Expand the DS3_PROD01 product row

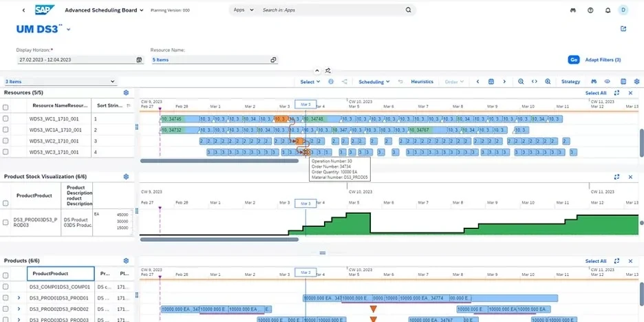click(19, 298)
